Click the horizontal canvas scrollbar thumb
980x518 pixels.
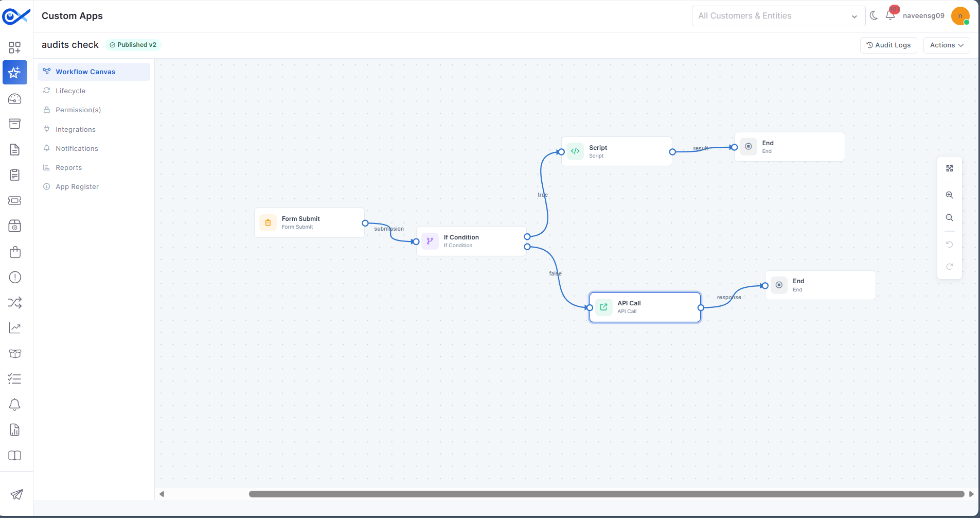tap(607, 494)
